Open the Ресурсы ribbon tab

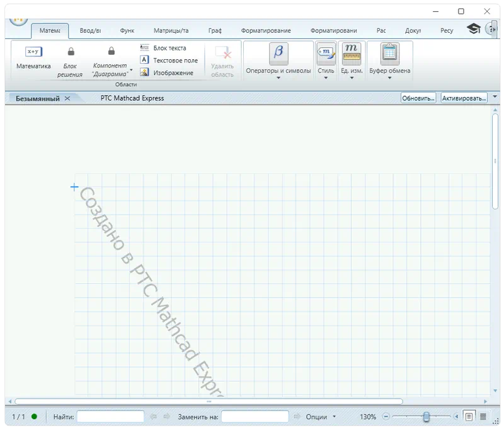point(447,30)
